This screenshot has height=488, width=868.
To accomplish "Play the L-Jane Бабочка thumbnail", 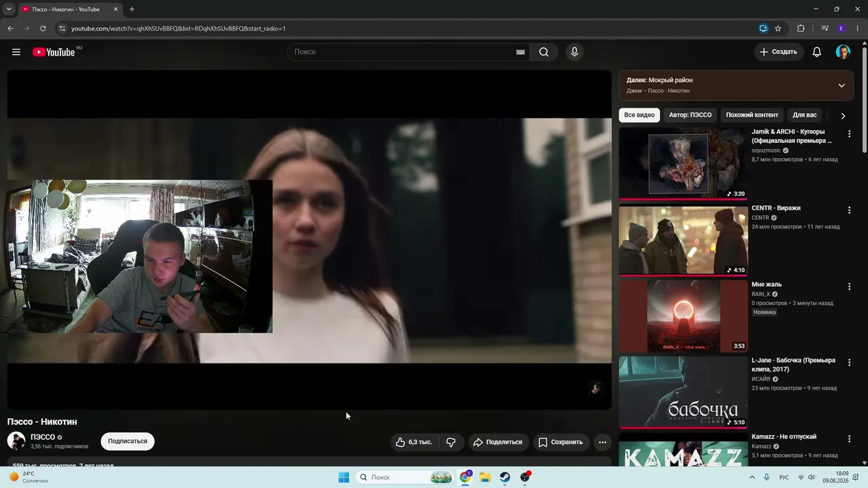I will point(683,392).
